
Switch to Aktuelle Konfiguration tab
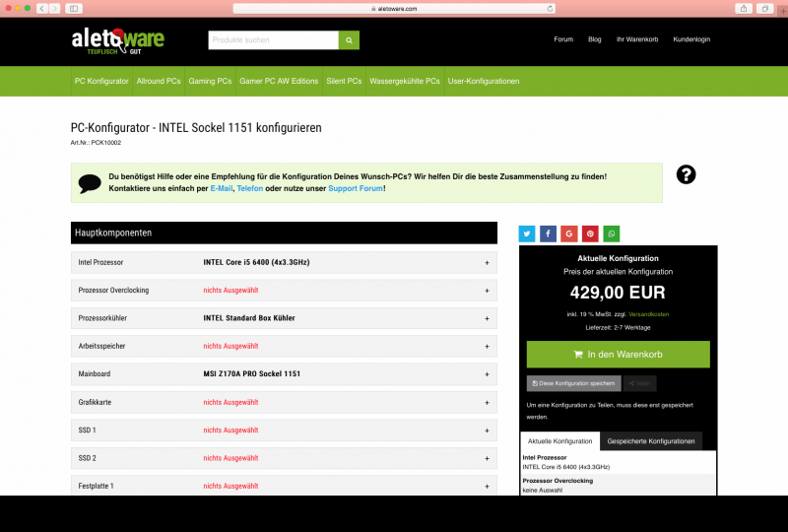coord(559,441)
